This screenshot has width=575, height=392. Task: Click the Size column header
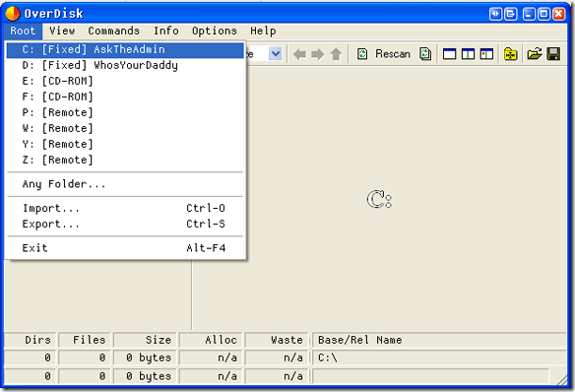tap(145, 340)
